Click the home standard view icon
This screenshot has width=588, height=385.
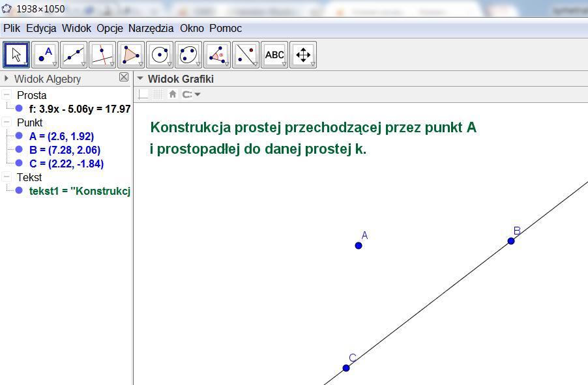(173, 94)
